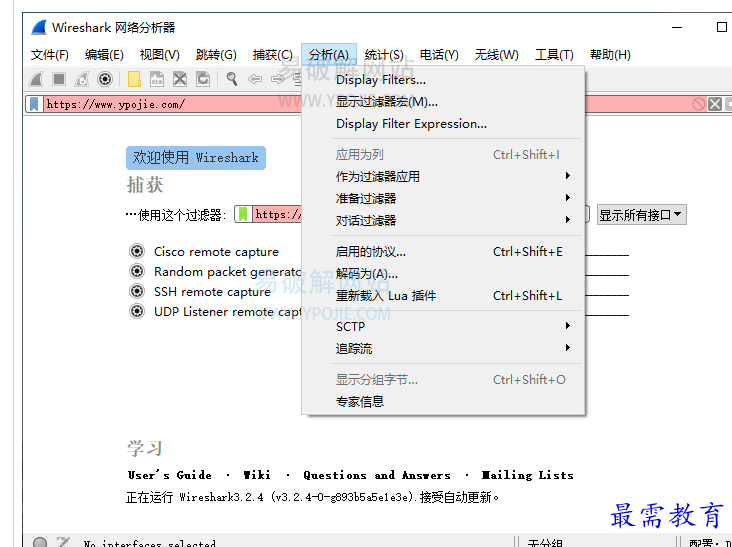Viewport: 732px width, 547px height.
Task: Choose Display Filter Expression... entry
Action: point(443,124)
